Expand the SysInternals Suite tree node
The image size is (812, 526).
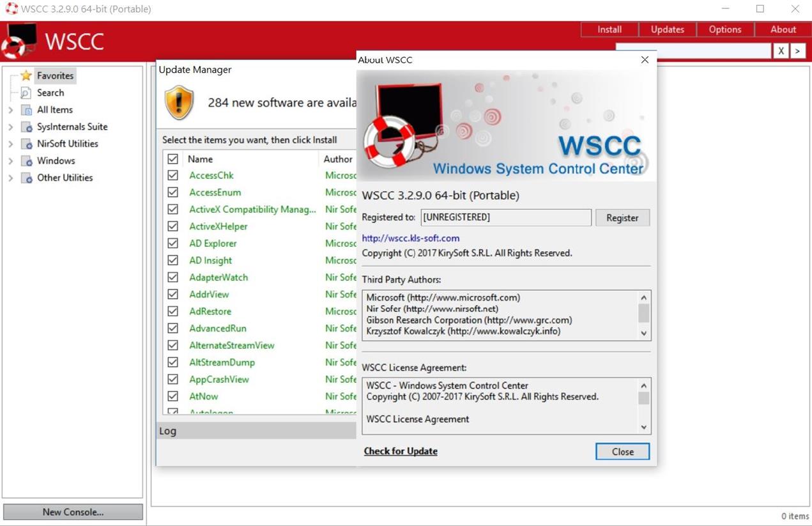coord(10,127)
